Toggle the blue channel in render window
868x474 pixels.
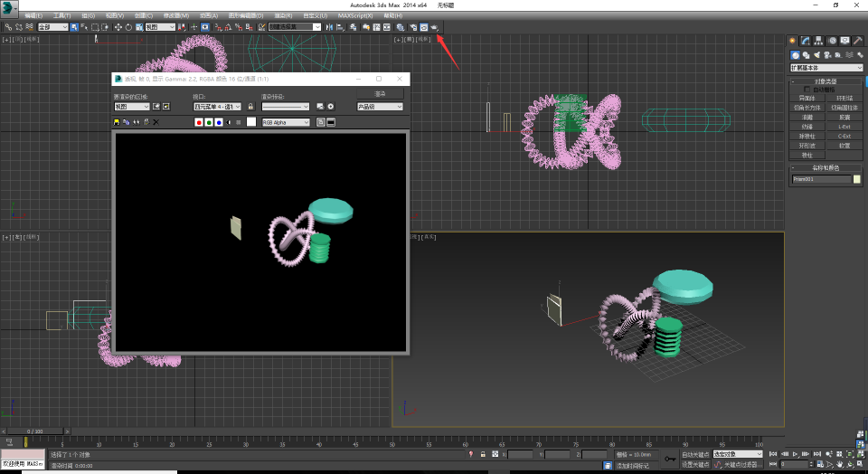tap(219, 122)
